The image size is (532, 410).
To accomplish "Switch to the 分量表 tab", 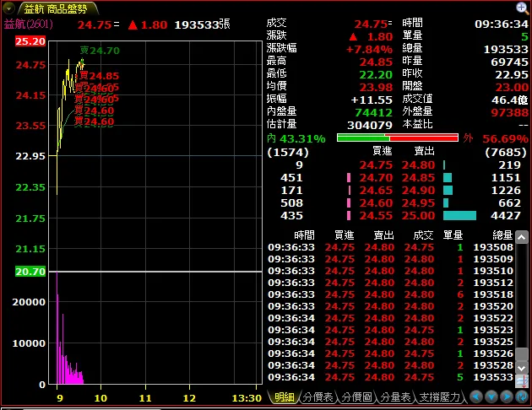I will (x=395, y=397).
